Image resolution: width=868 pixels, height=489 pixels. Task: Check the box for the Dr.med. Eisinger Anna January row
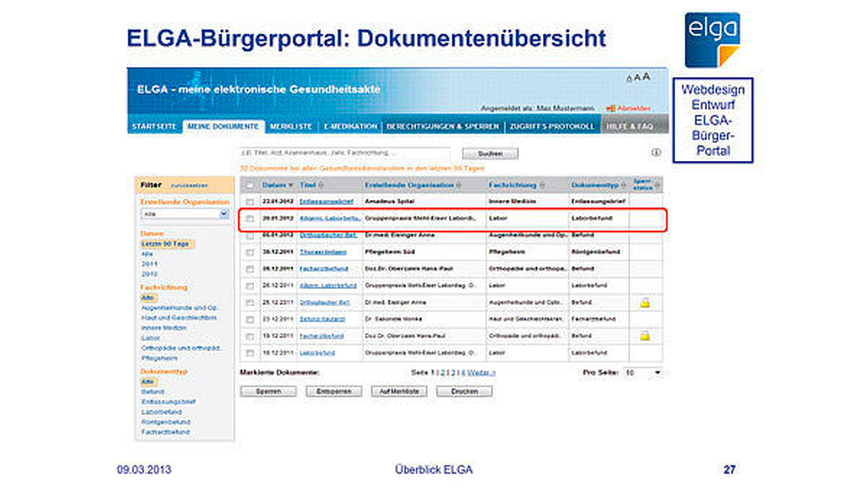click(x=250, y=235)
